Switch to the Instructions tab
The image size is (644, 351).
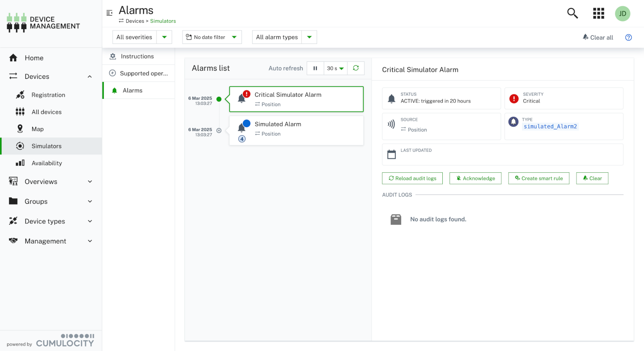click(137, 56)
